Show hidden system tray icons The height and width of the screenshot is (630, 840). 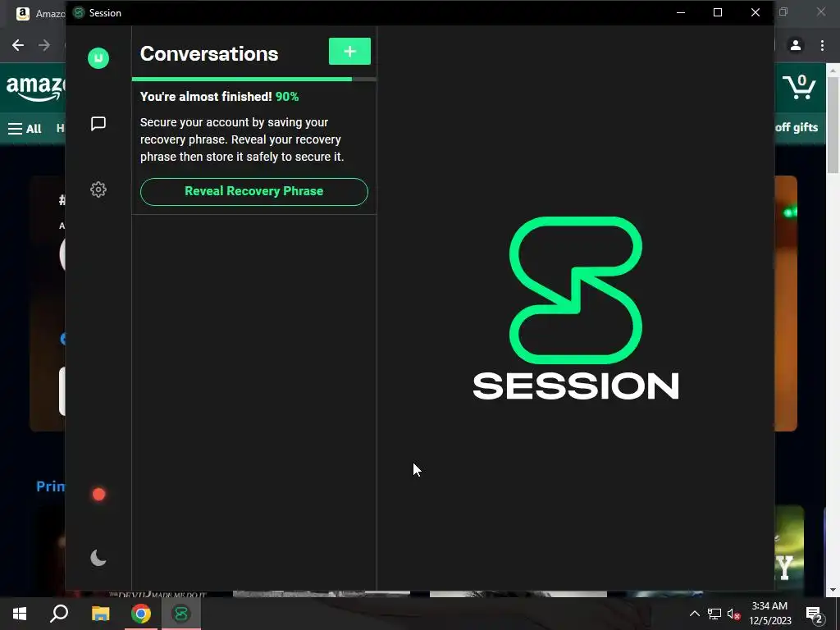click(694, 614)
